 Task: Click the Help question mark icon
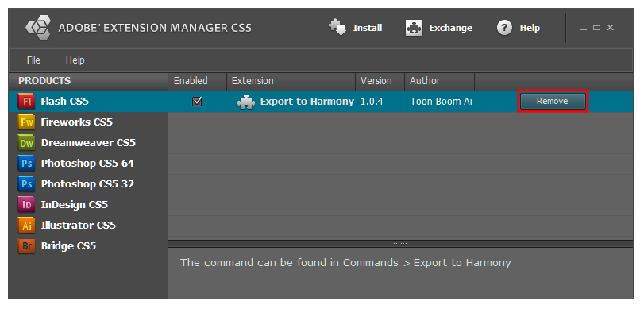(x=504, y=28)
